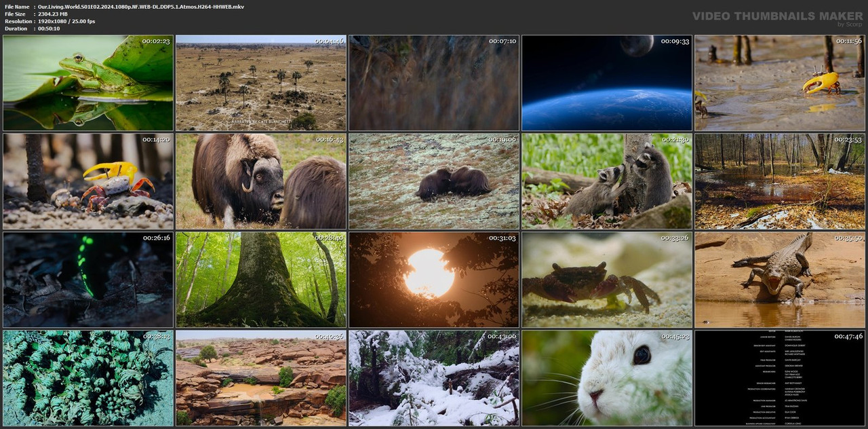868x429 pixels.
Task: Open the distant musk oxen thumbnail at 00:19:06
Action: pyautogui.click(x=434, y=181)
